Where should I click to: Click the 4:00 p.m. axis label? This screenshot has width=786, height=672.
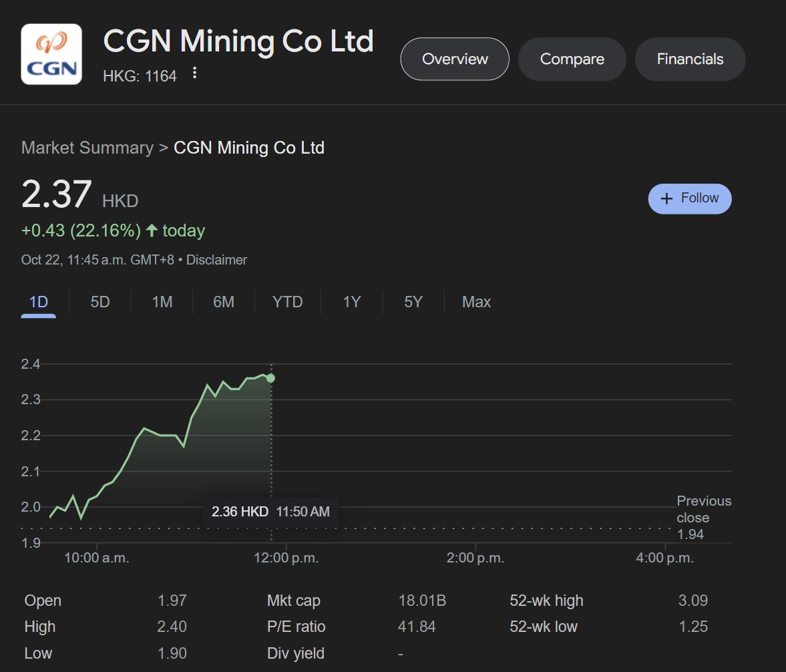coord(664,558)
